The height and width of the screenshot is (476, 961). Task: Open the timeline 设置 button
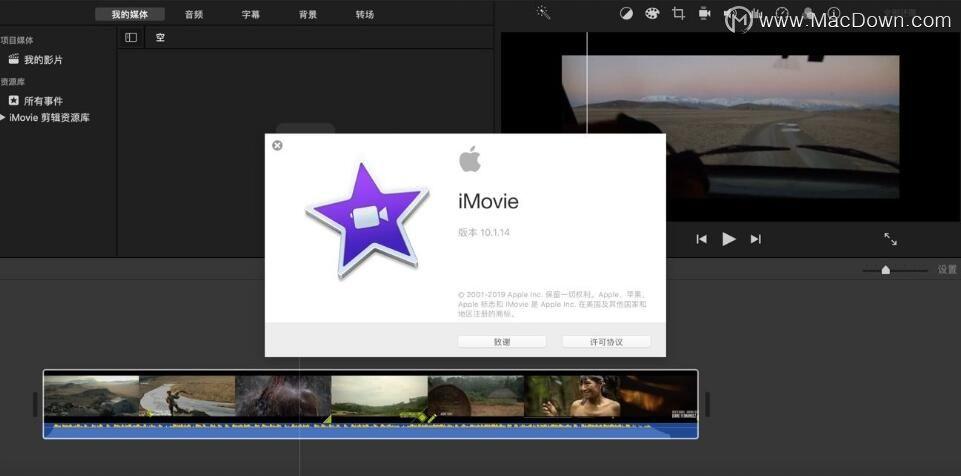pyautogui.click(x=947, y=270)
